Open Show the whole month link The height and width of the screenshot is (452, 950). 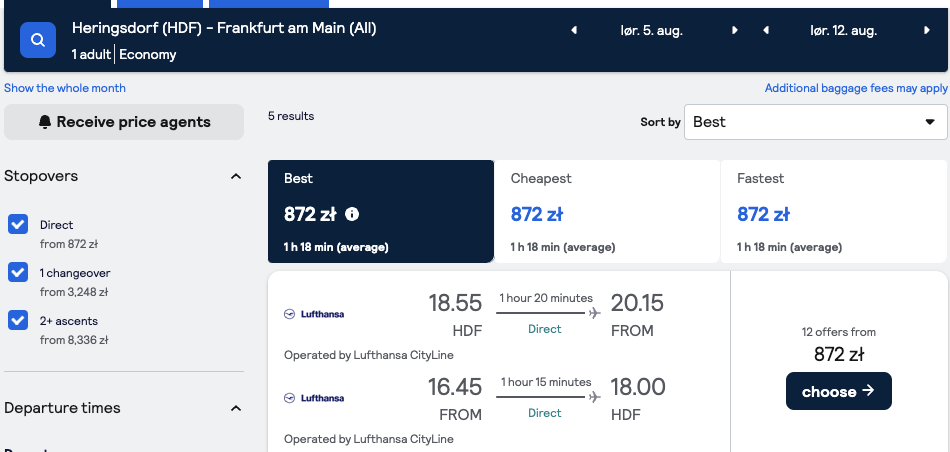pos(65,88)
